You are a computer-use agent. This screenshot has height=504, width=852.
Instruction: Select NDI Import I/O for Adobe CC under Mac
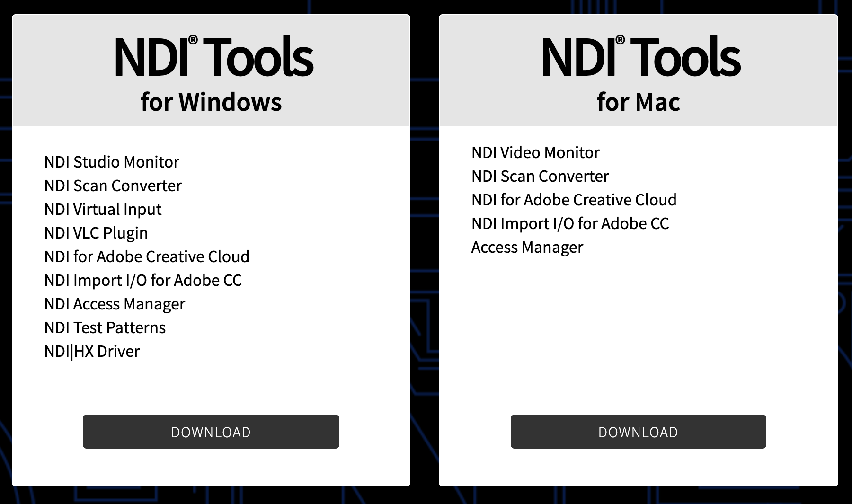(570, 223)
